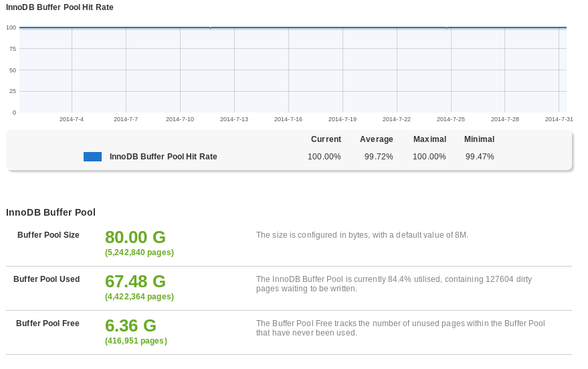Click the x-axis date label 2014-7-28
Viewport: 588px width, 369px height.
point(505,119)
